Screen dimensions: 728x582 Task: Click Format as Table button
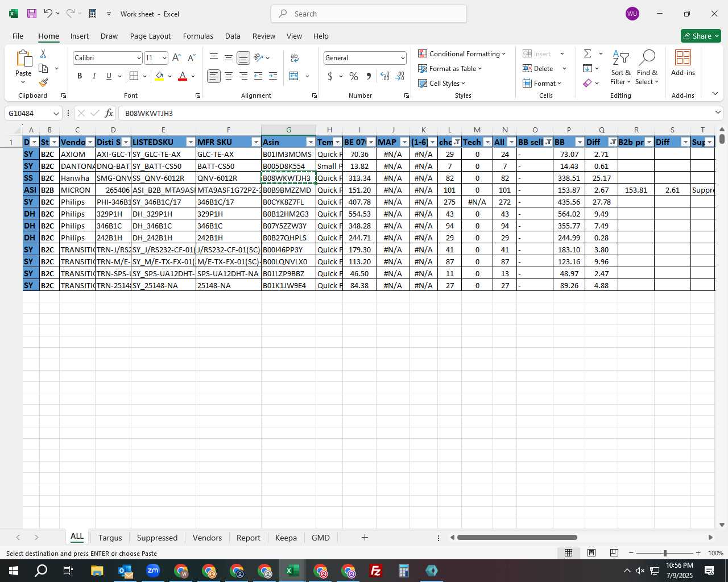450,69
